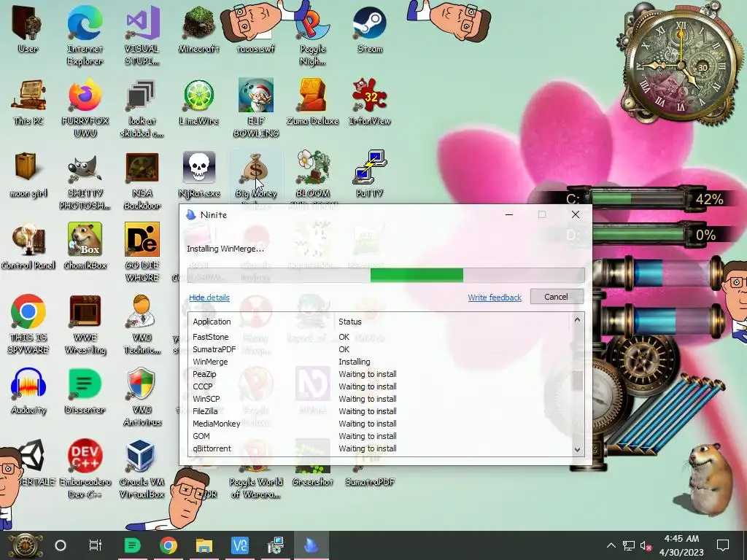
Task: Cancel the Ninite installation
Action: pyautogui.click(x=557, y=297)
